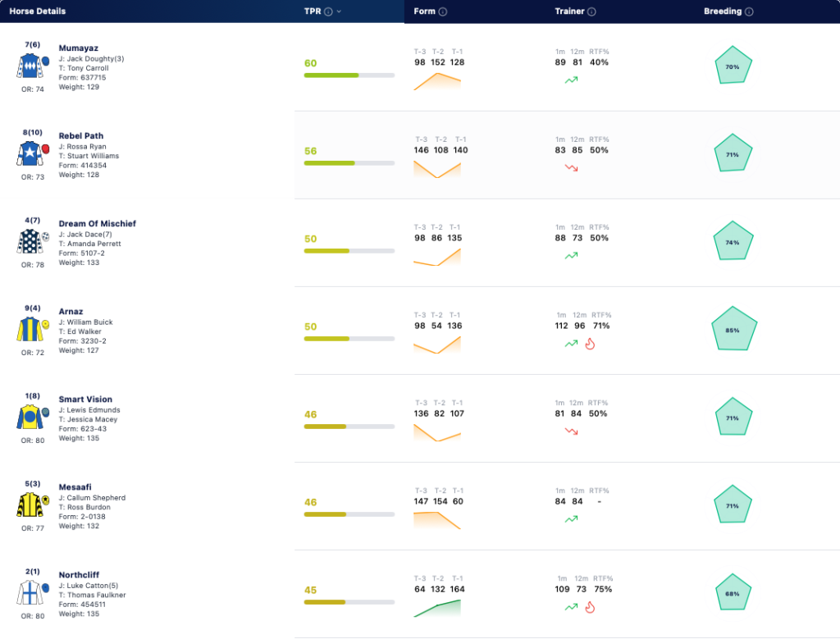This screenshot has height=639, width=840.
Task: Click draw number '9(4)' for Arnaz
Action: point(33,308)
